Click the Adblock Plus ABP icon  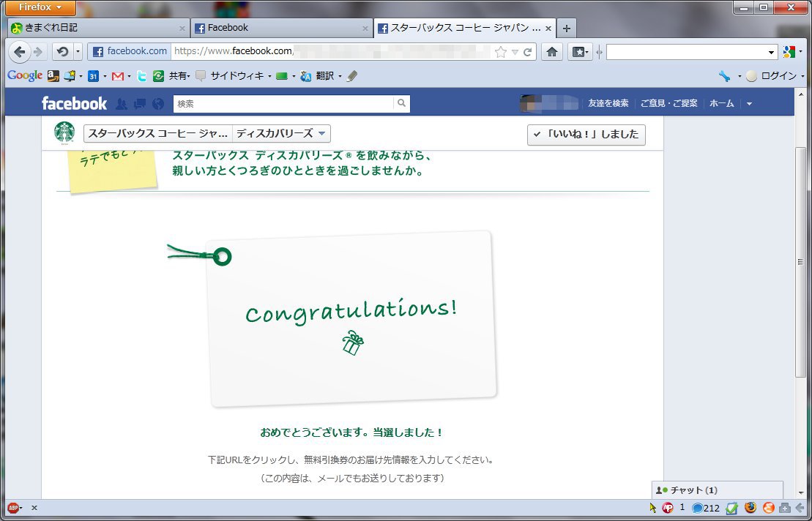click(13, 508)
